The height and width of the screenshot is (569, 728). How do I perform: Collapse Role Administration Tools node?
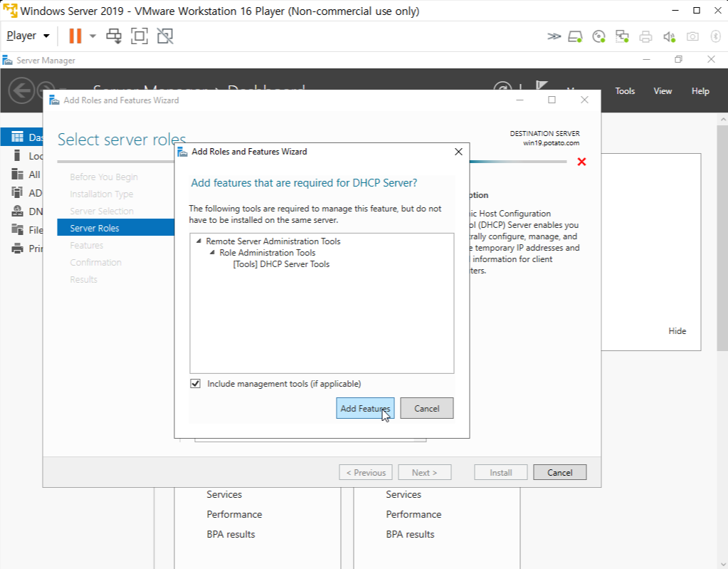click(212, 252)
